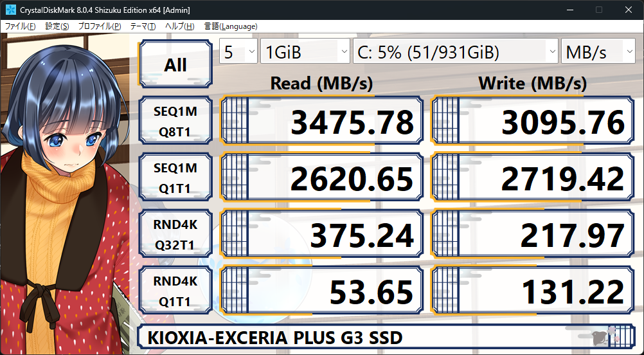Start the RND4K Q32T1 test
Viewport: 644px width, 355px height.
175,234
